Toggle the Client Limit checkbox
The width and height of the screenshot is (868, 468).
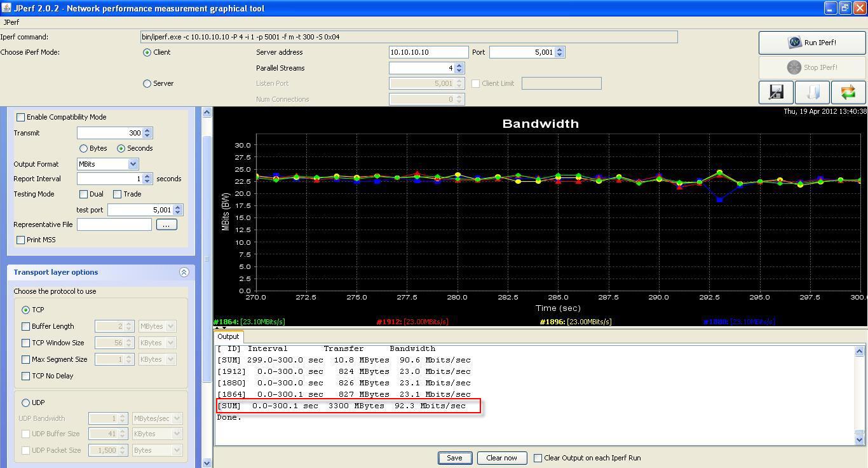pyautogui.click(x=475, y=83)
